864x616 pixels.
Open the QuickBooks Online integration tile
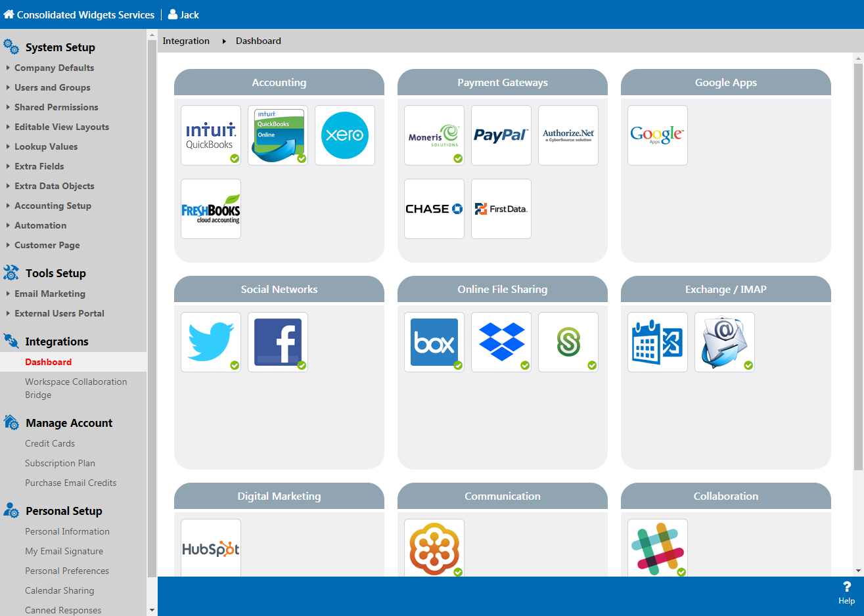coord(278,135)
